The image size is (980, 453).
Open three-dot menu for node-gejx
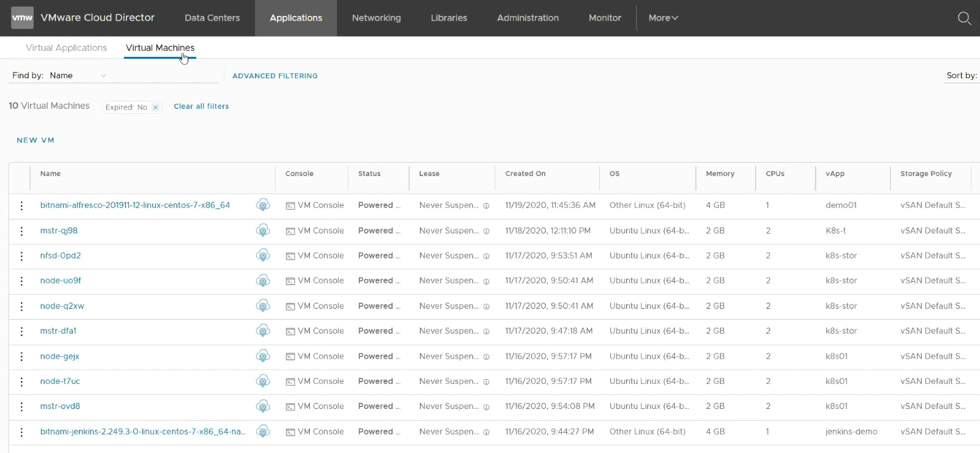coord(21,356)
